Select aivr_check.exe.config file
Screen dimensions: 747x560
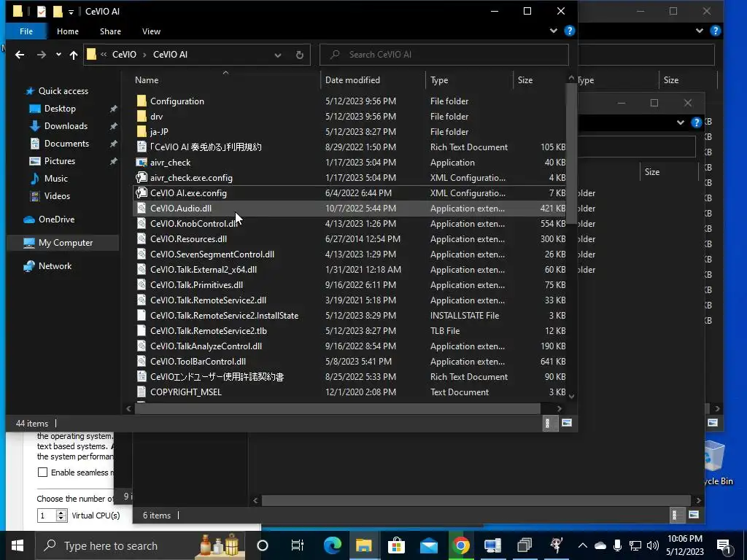pos(191,178)
